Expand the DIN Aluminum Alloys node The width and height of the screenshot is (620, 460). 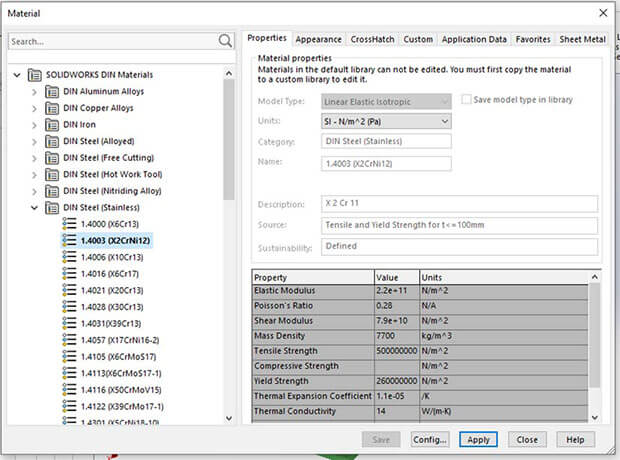[34, 92]
